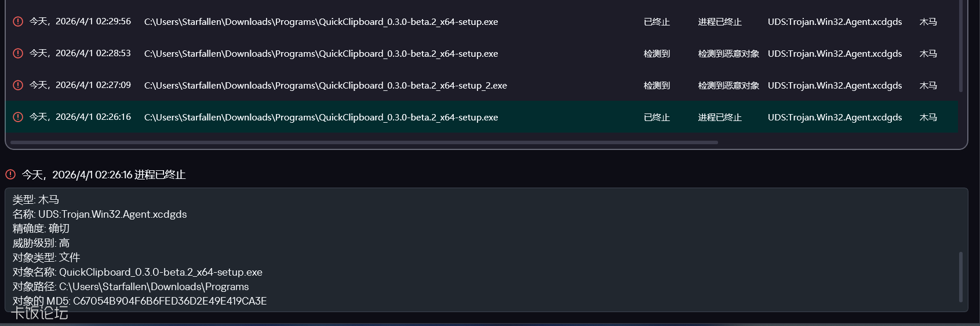Click the threat name in the 02:28:53 row
980x326 pixels.
(835, 54)
